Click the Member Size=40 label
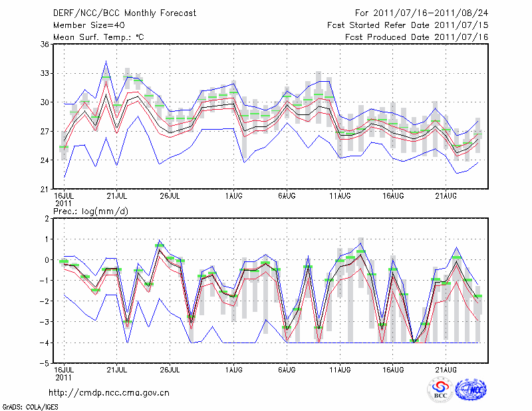 tap(88, 25)
